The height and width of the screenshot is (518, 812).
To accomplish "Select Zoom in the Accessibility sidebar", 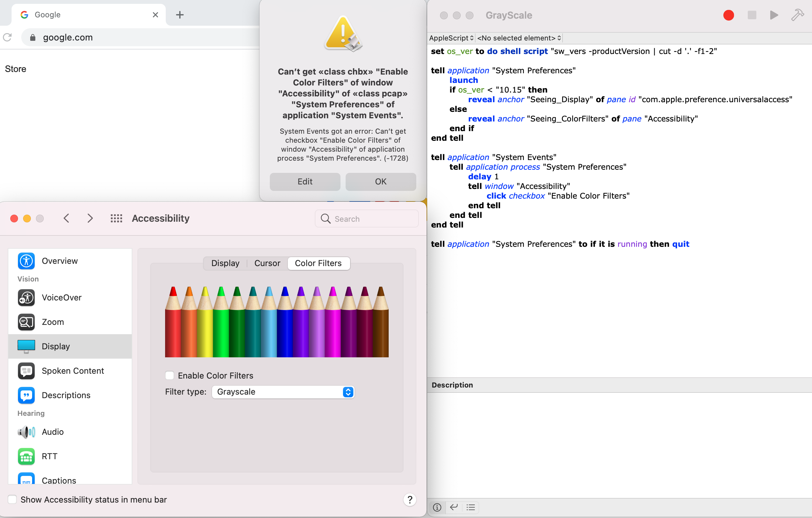I will tap(53, 322).
